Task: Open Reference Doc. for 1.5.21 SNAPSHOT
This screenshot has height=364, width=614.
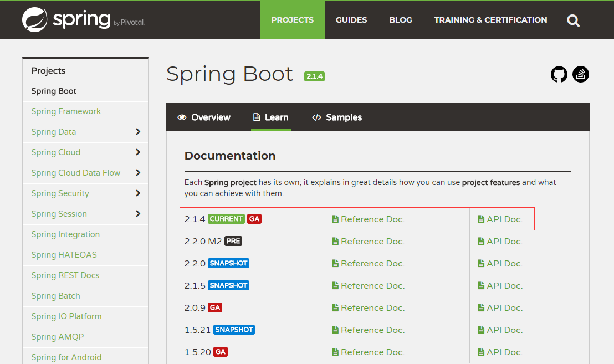Action: pyautogui.click(x=368, y=330)
